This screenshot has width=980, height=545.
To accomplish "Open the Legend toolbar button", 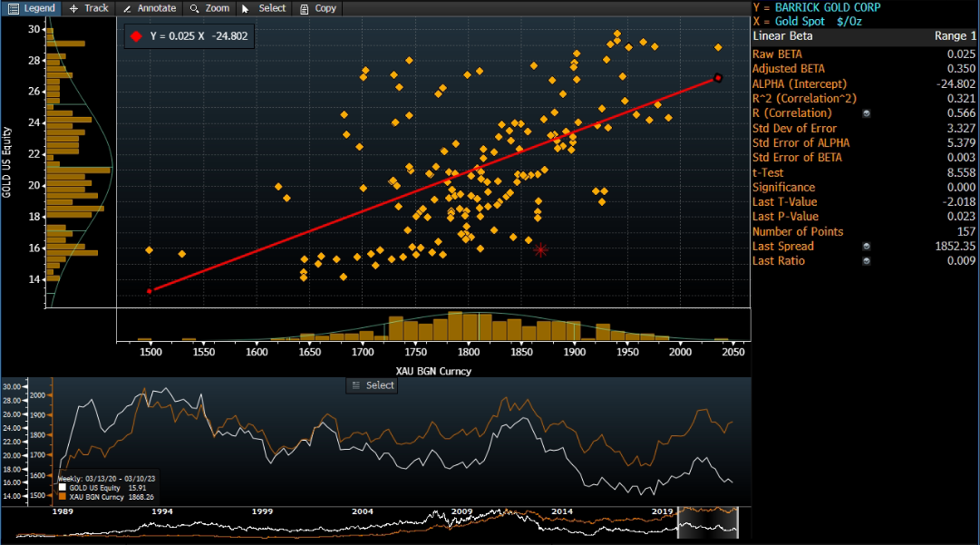I will pos(31,8).
